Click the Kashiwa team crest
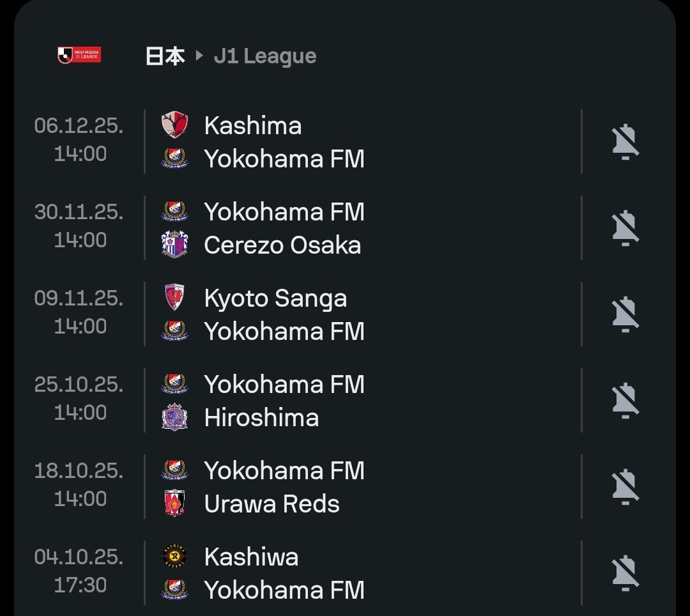 click(174, 557)
